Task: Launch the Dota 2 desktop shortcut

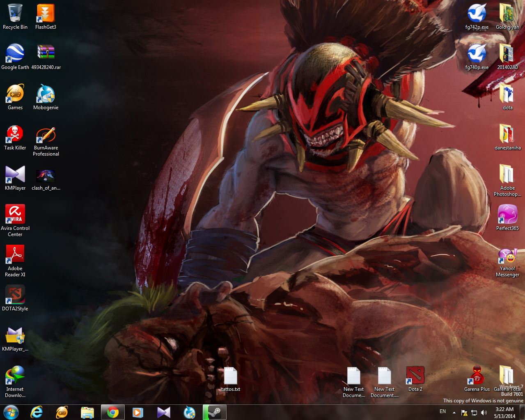Action: [x=415, y=379]
